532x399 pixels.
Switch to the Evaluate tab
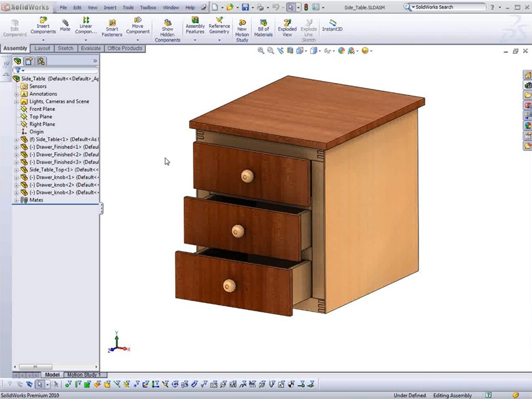(x=90, y=48)
